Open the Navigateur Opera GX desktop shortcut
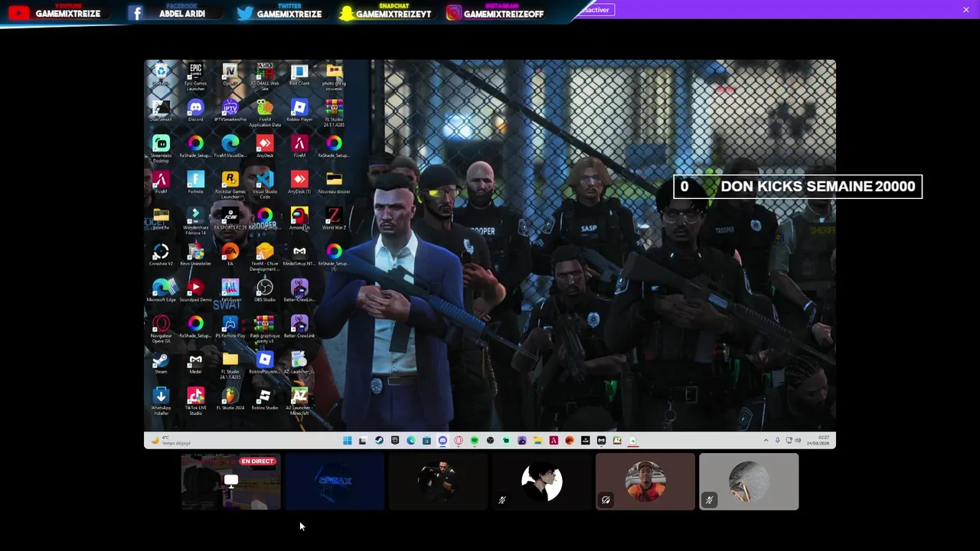The height and width of the screenshot is (551, 980). coord(161,329)
